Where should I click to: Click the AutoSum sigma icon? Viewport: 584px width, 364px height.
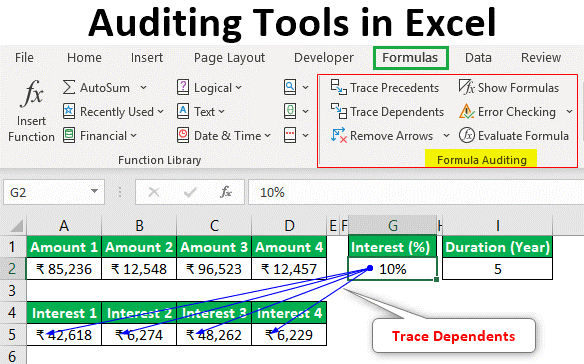[x=69, y=88]
